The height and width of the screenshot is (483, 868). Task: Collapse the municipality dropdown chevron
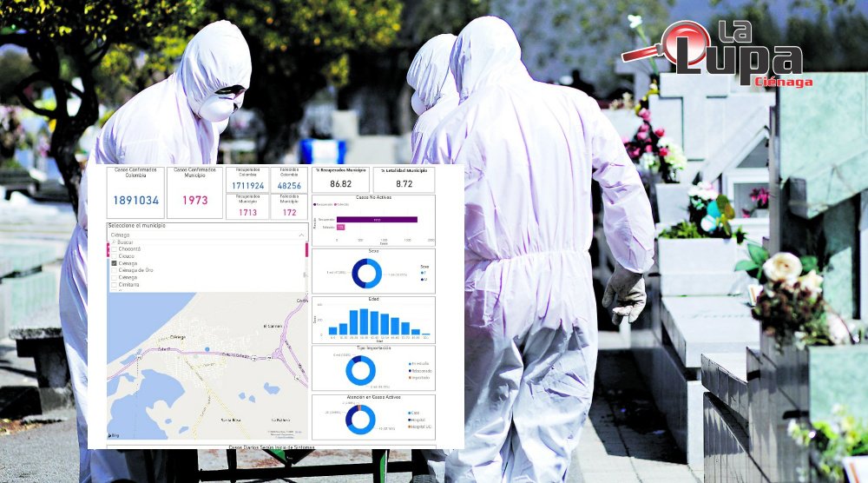click(301, 235)
